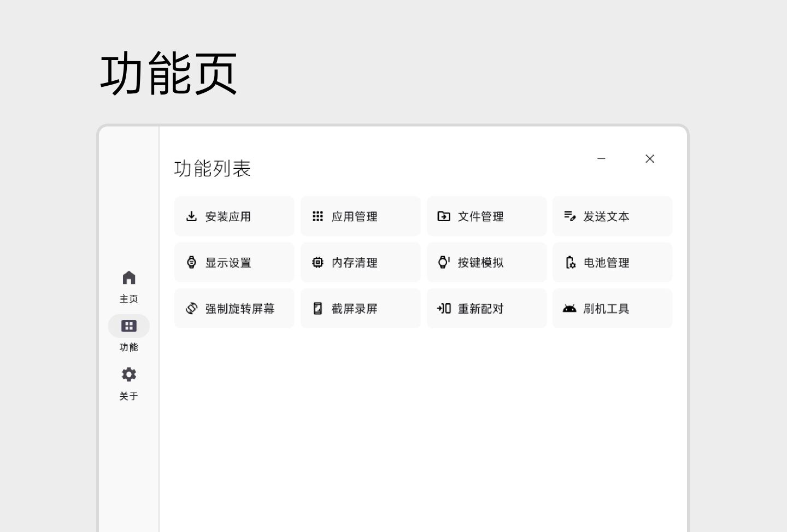
Task: Click the download icon for 安装应用
Action: coord(191,216)
